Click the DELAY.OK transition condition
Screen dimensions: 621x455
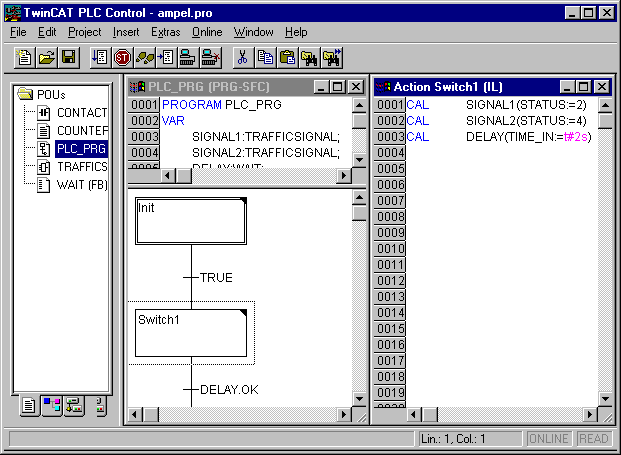click(229, 390)
